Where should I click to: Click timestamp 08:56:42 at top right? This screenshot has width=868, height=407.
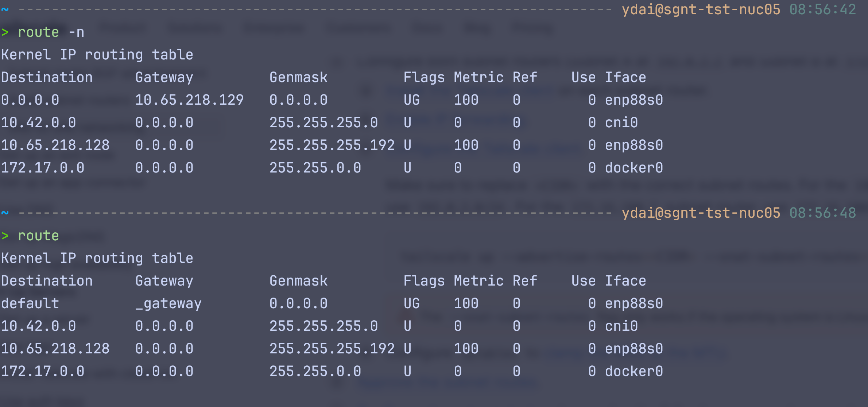tap(822, 9)
